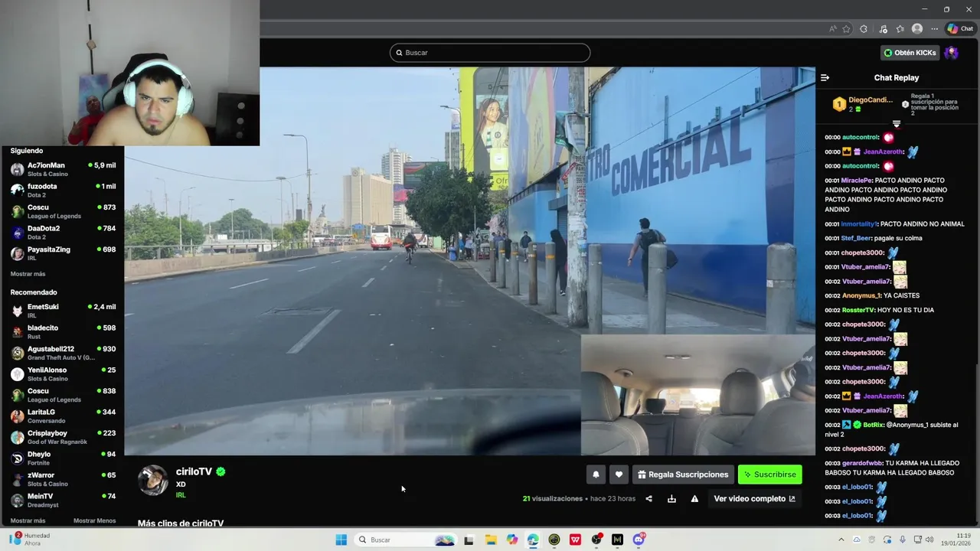
Task: Open 'Ver vídeo completo' link
Action: pos(754,499)
